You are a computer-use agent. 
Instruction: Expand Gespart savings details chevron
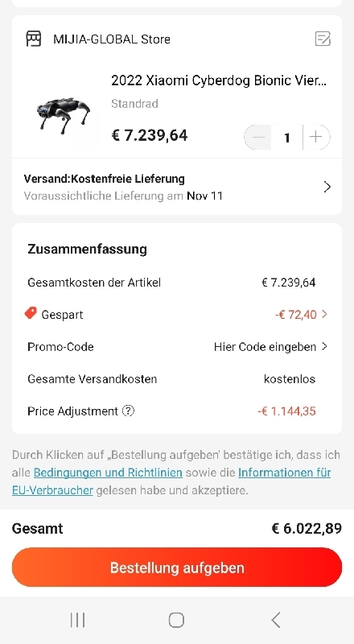tap(324, 314)
